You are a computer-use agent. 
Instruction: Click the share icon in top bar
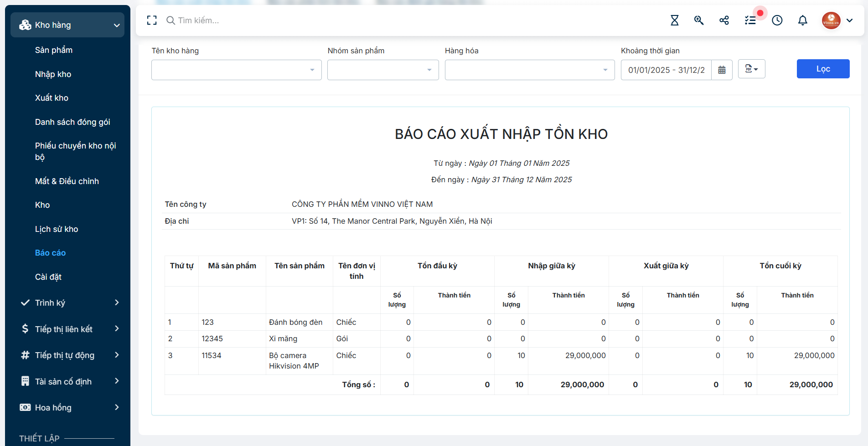(x=724, y=20)
